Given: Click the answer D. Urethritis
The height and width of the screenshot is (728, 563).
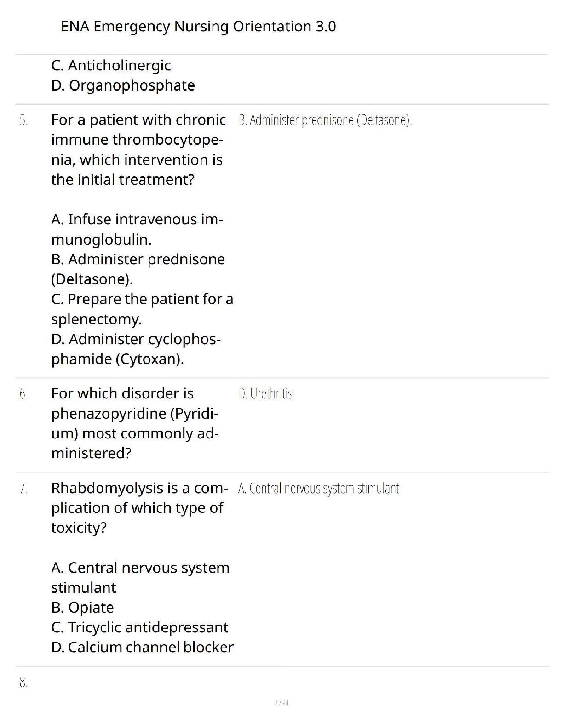Looking at the screenshot, I should [265, 394].
